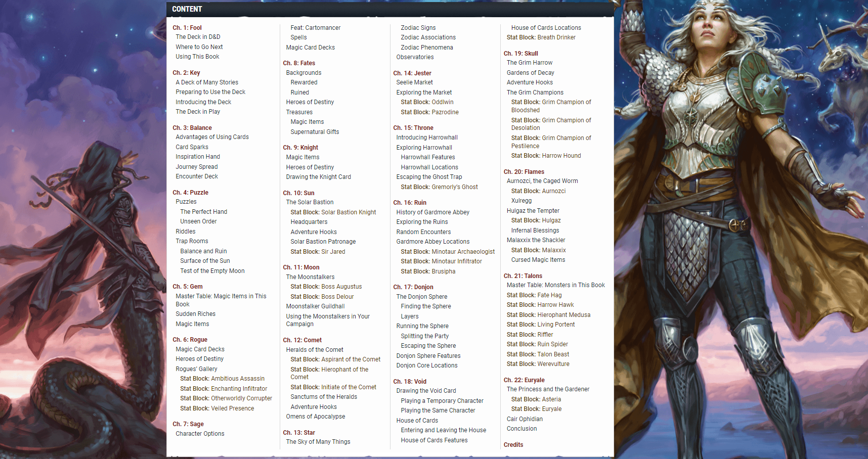
Task: Open Ch. 5: Gem chapter
Action: click(x=188, y=287)
